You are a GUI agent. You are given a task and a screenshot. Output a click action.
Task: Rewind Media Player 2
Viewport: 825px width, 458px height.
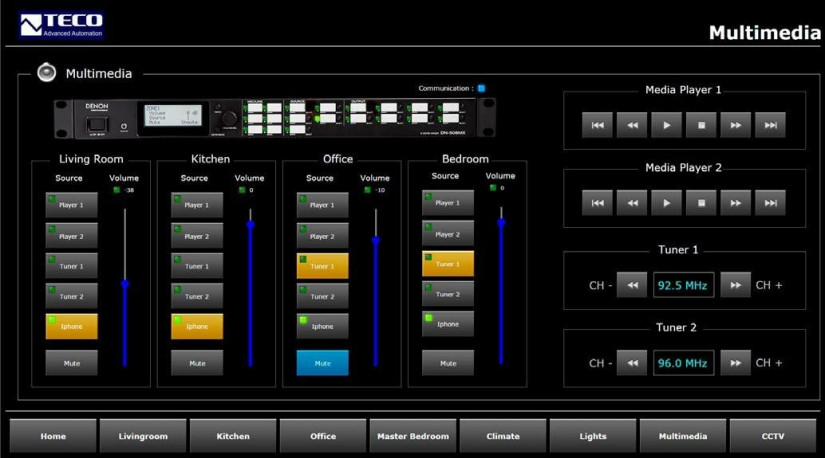pyautogui.click(x=632, y=203)
